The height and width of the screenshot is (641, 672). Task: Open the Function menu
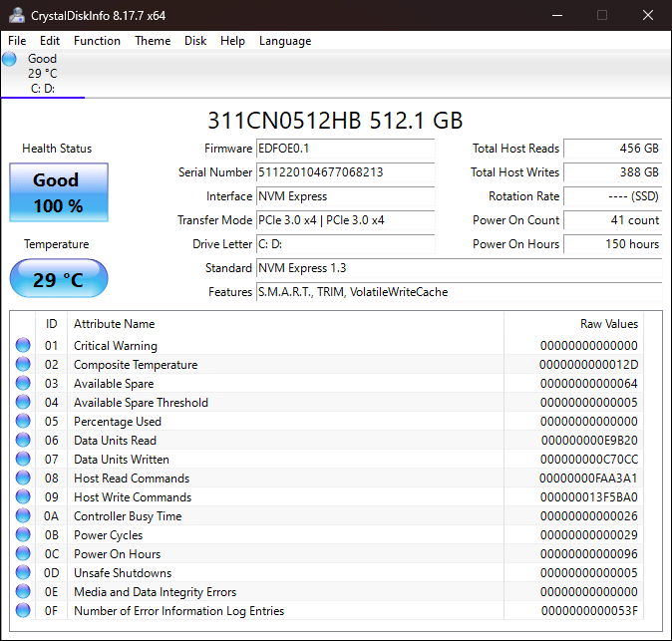pos(97,41)
